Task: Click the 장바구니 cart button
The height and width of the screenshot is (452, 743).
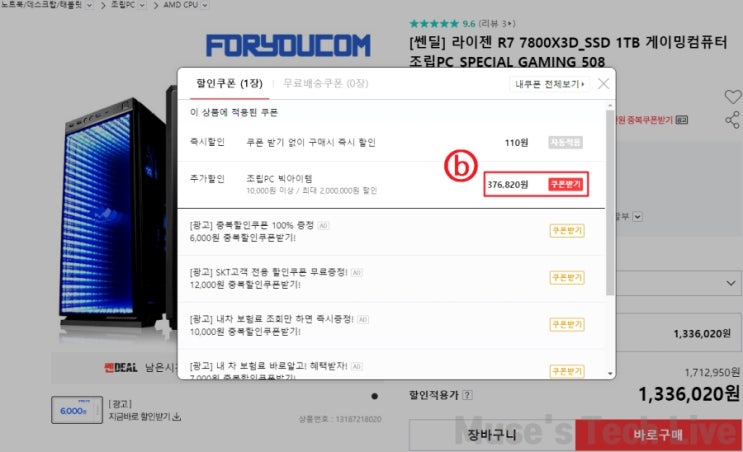Action: pos(492,434)
